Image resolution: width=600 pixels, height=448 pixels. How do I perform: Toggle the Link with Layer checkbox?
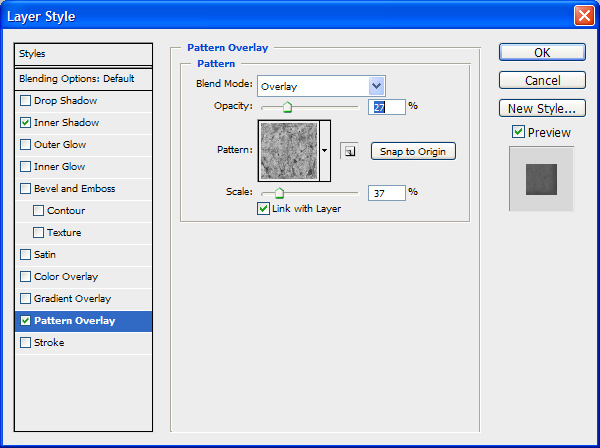[264, 209]
